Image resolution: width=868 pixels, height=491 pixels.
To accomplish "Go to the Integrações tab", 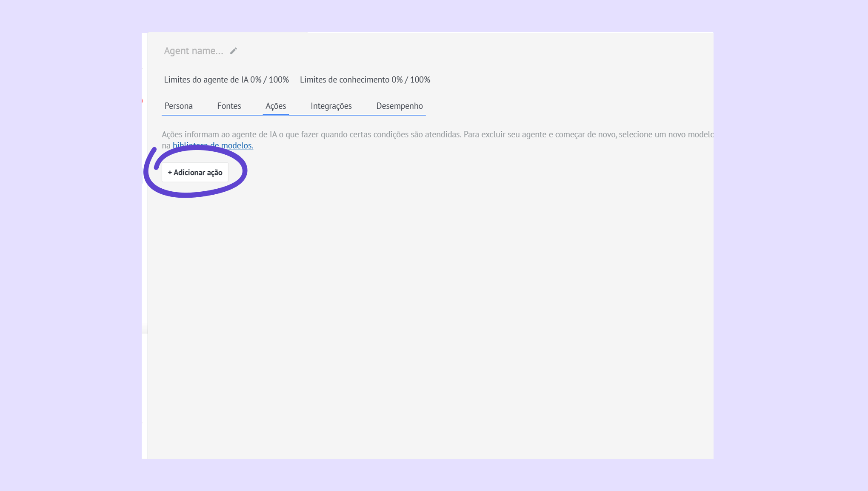I will click(x=331, y=106).
